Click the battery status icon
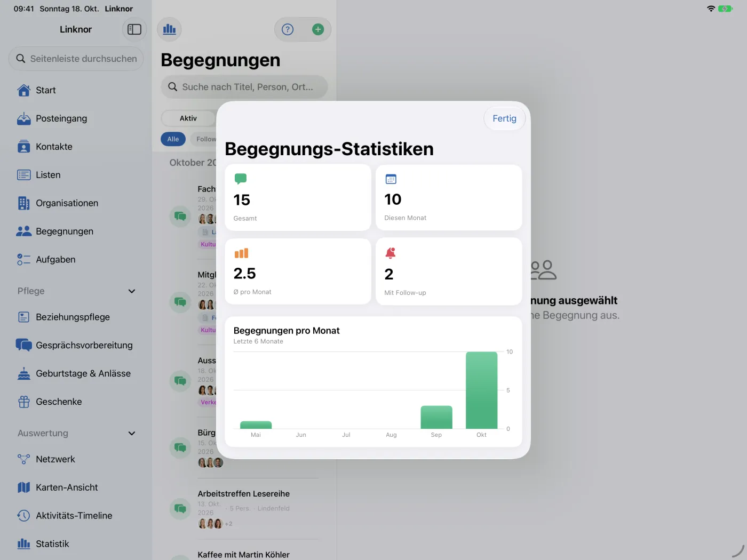 coord(726,9)
